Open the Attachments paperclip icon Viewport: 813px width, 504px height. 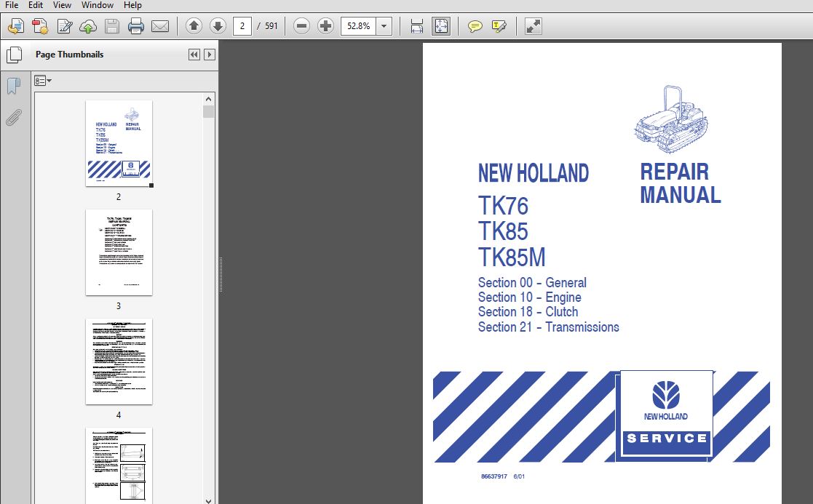pyautogui.click(x=14, y=118)
